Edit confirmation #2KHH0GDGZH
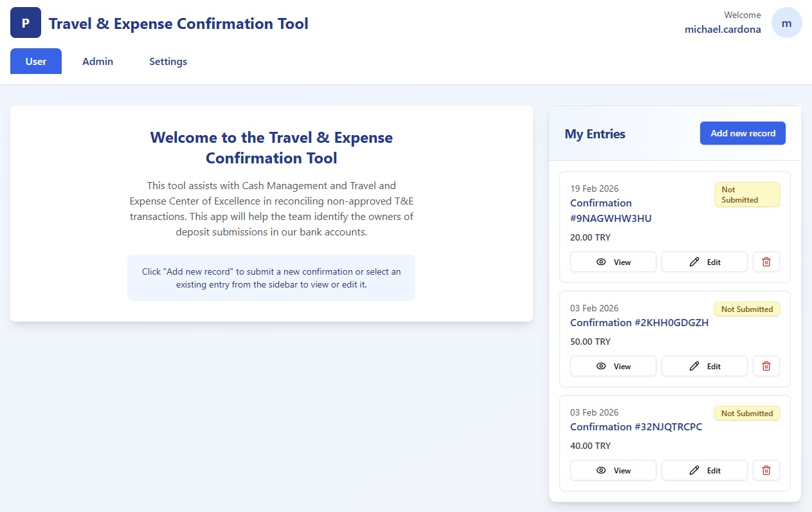Viewport: 812px width, 512px height. [x=705, y=366]
